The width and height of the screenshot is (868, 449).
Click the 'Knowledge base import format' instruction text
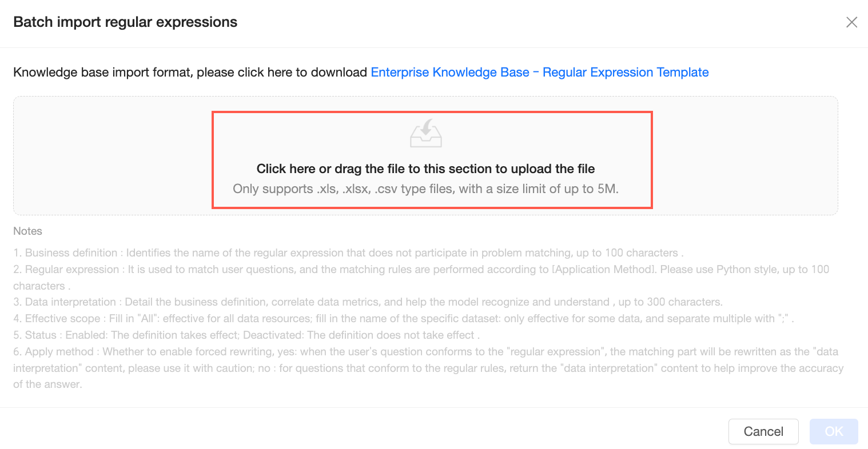coord(190,73)
